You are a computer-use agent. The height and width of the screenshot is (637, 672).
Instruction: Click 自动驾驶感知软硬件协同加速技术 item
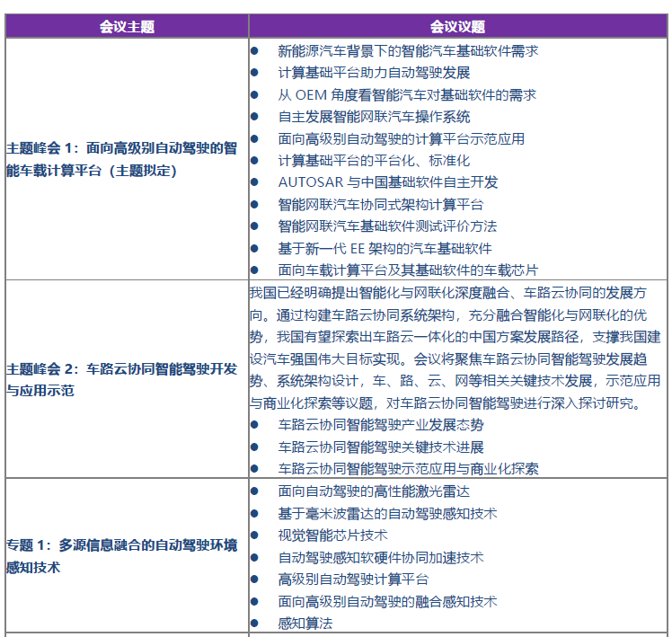point(381,558)
